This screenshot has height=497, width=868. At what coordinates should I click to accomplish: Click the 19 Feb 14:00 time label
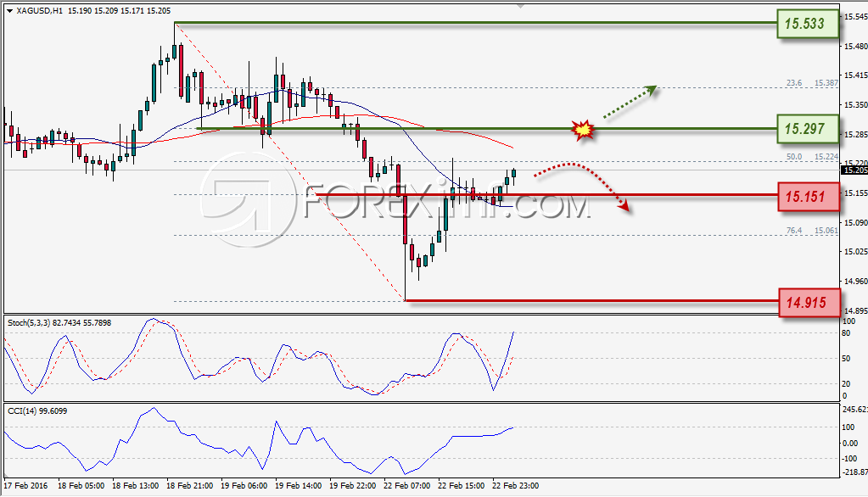point(298,486)
